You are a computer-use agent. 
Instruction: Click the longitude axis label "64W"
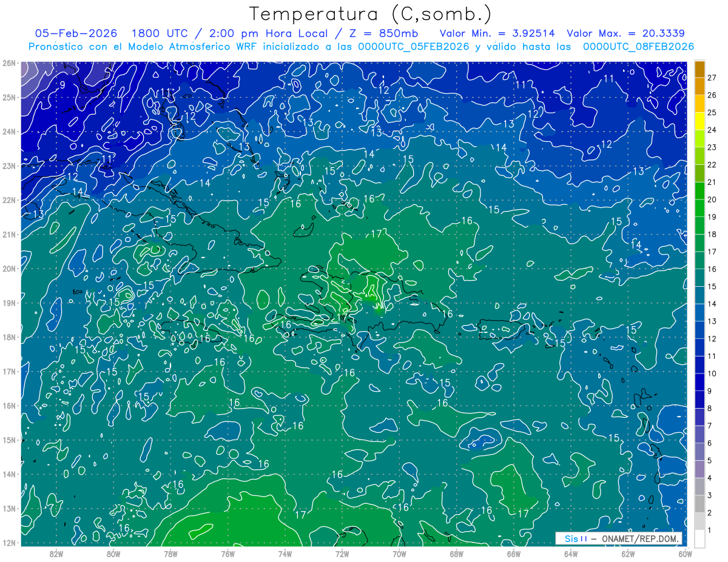point(570,554)
